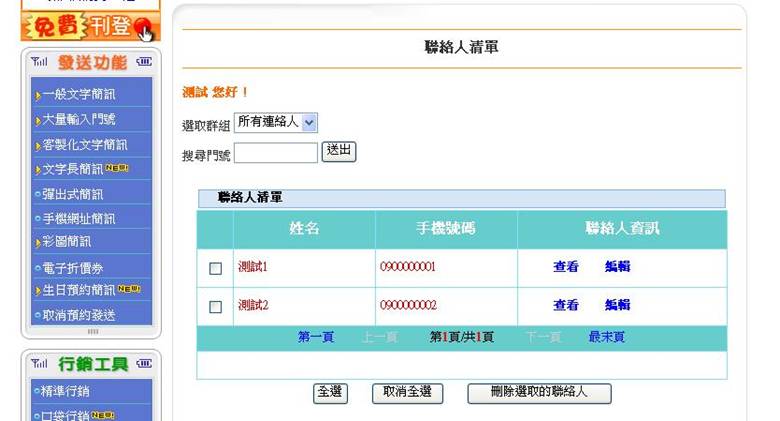Click 刪除選取的聯絡人 button
Screen dimensions: 780x421
[x=538, y=393]
